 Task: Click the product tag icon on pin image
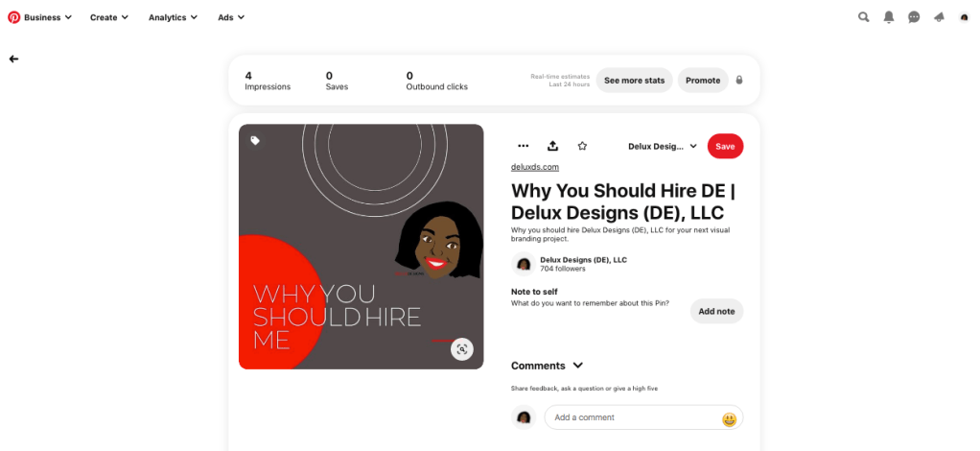(x=255, y=141)
